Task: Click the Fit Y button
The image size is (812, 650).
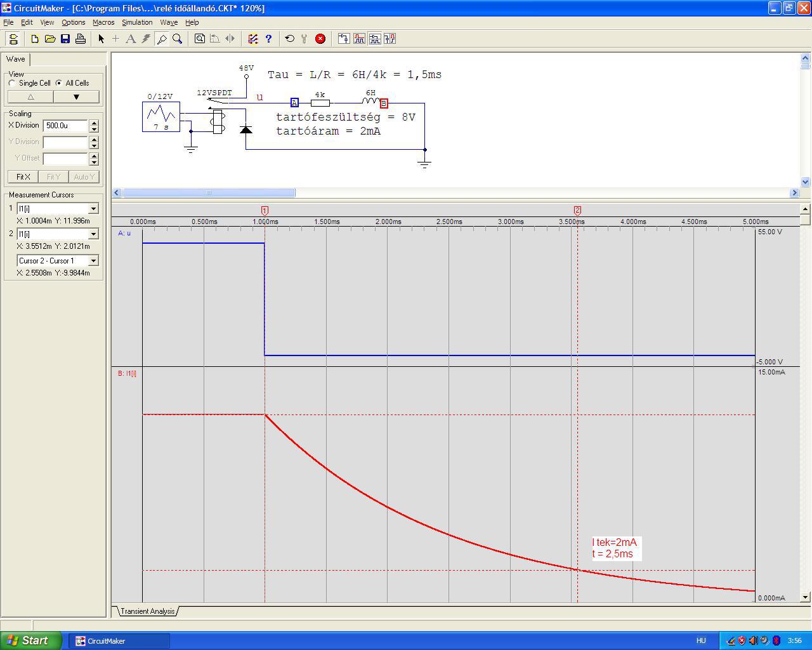Action: click(53, 177)
